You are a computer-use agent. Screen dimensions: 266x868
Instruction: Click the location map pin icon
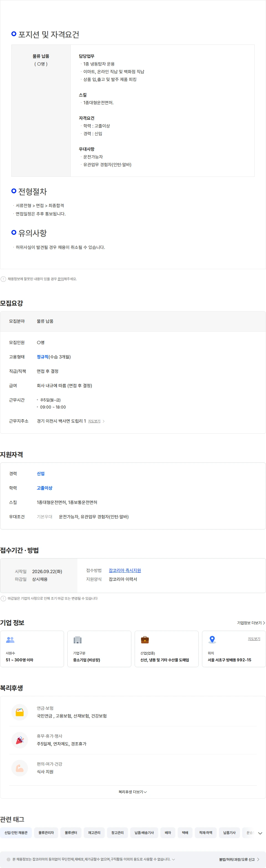[x=212, y=639]
